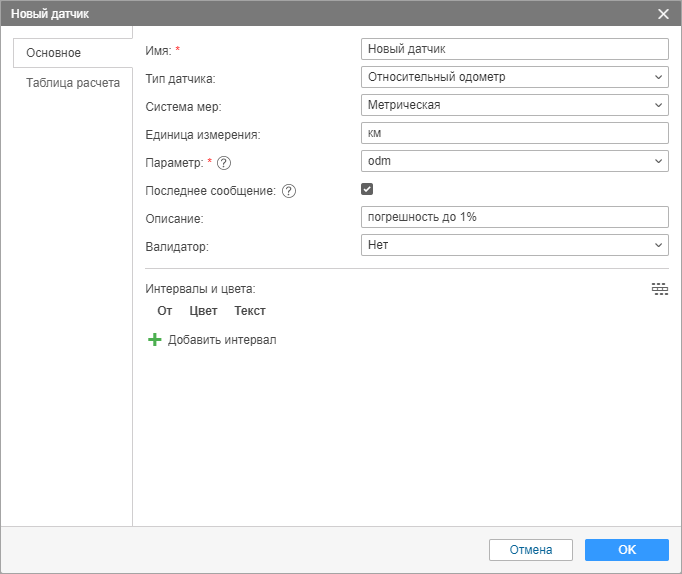Image resolution: width=682 pixels, height=574 pixels.
Task: Click the Описание label
Action: (x=174, y=219)
